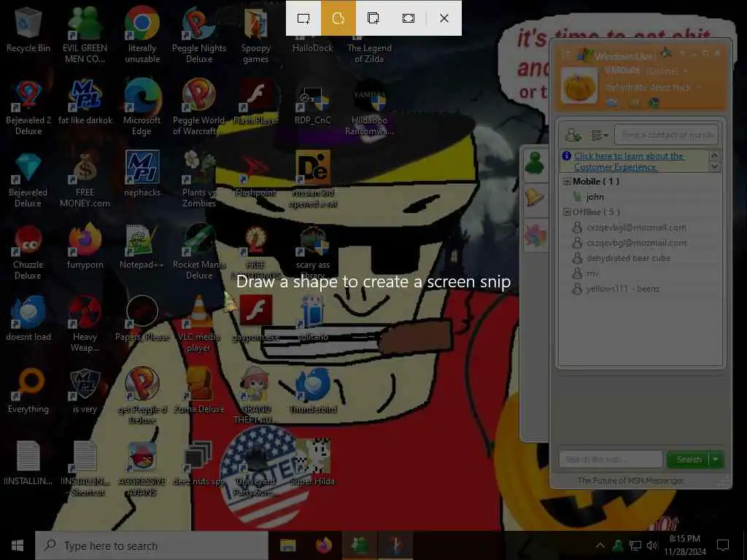747x560 pixels.
Task: Click the find a contact search field
Action: (667, 135)
